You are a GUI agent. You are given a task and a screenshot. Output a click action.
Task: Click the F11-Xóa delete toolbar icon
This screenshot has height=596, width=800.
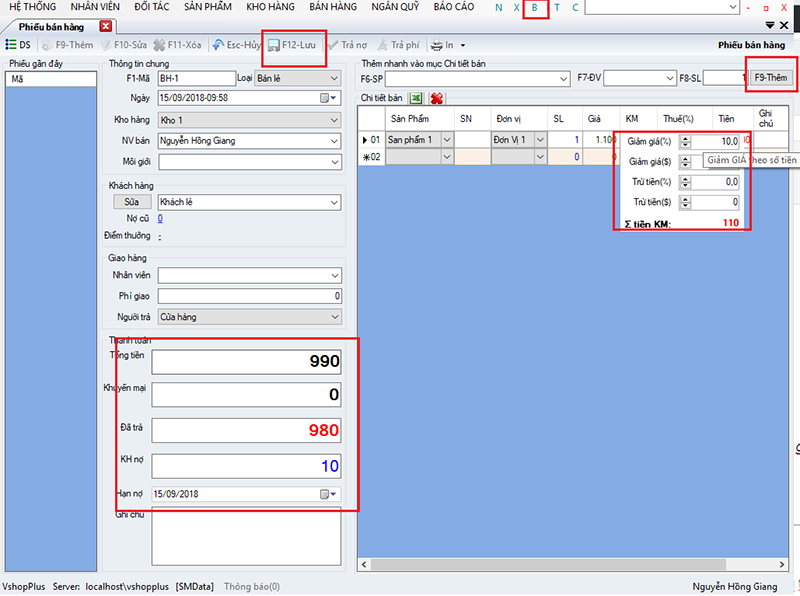(159, 45)
